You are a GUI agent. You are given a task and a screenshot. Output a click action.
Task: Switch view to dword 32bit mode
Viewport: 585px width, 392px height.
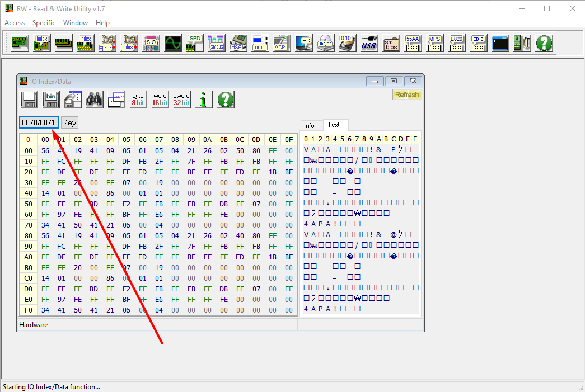pos(181,100)
